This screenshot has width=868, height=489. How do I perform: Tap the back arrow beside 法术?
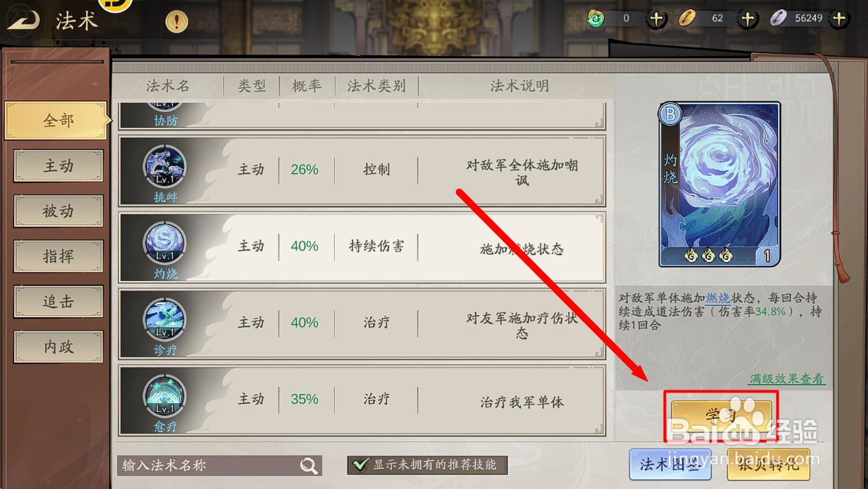pyautogui.click(x=23, y=21)
